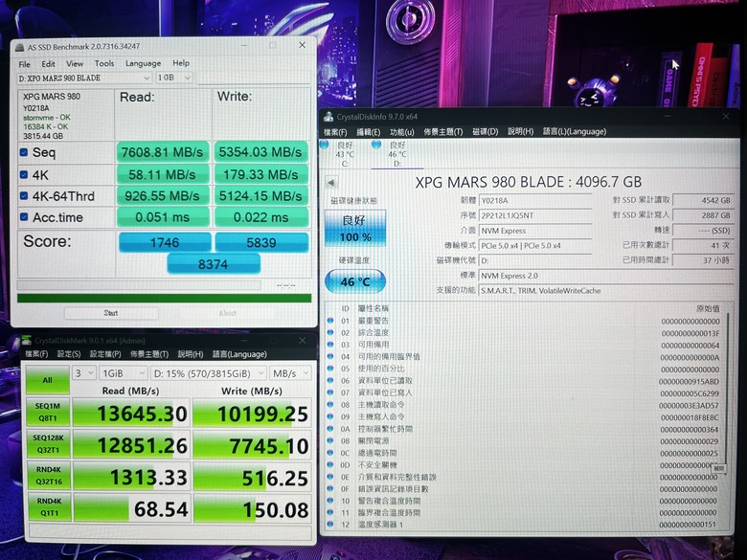The height and width of the screenshot is (560, 747).
Task: Click serial number field 2P212L1JQ5NT
Action: [535, 215]
